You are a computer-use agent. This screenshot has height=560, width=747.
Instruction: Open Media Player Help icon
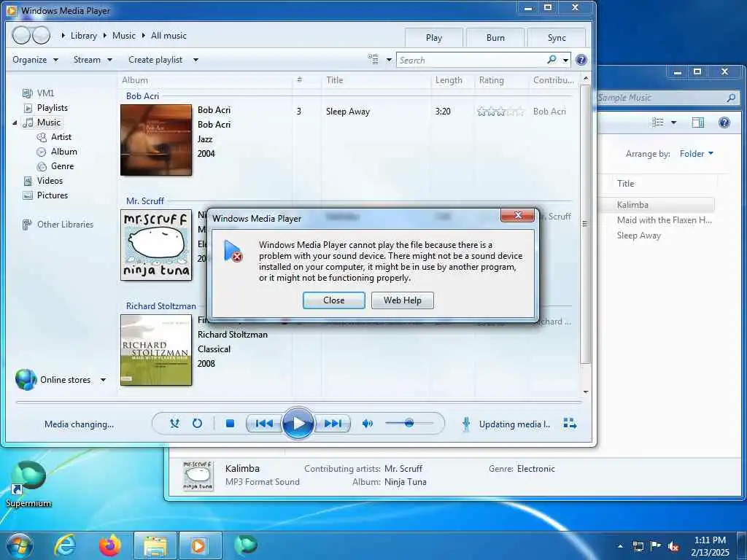click(581, 60)
